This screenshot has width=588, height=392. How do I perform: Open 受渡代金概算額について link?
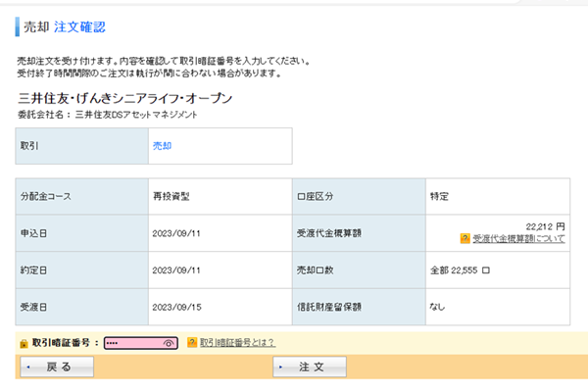point(518,238)
